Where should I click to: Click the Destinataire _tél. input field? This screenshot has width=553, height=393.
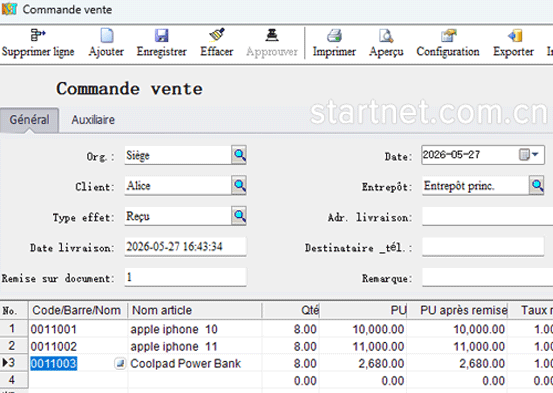[483, 247]
